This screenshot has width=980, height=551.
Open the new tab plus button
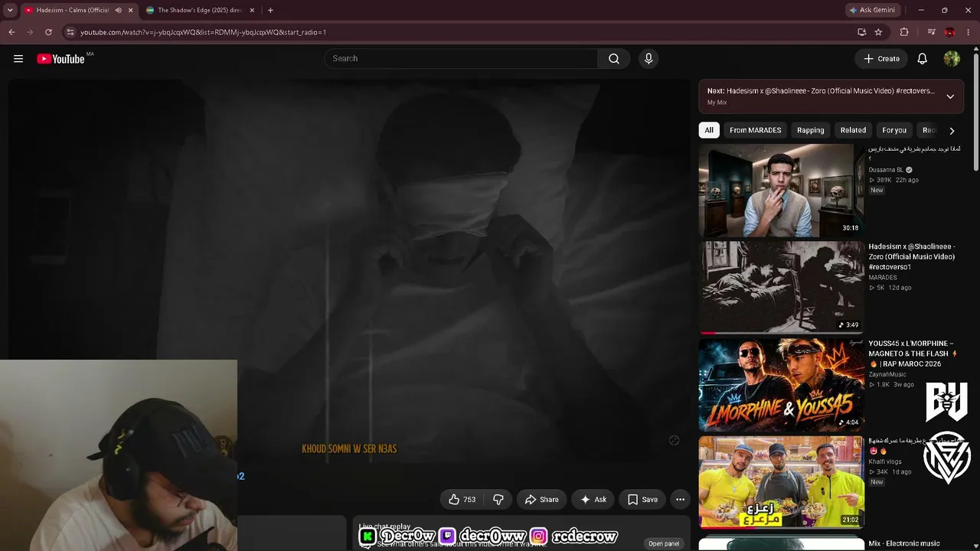270,10
